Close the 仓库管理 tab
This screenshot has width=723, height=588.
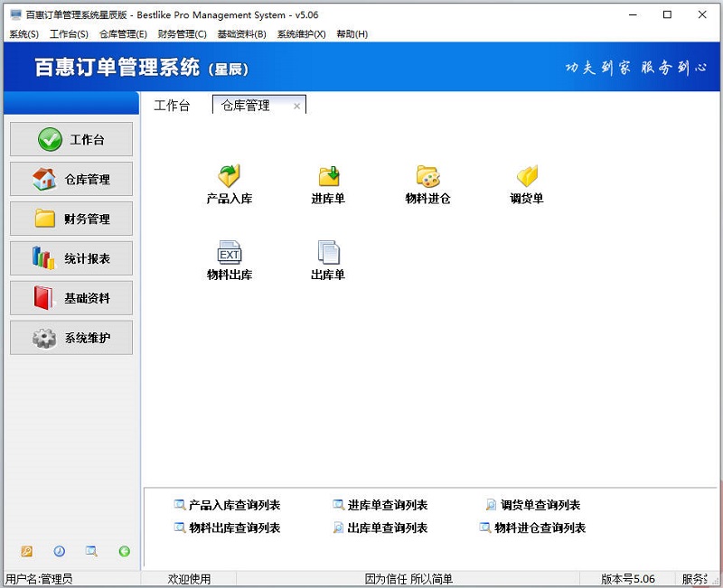(297, 106)
